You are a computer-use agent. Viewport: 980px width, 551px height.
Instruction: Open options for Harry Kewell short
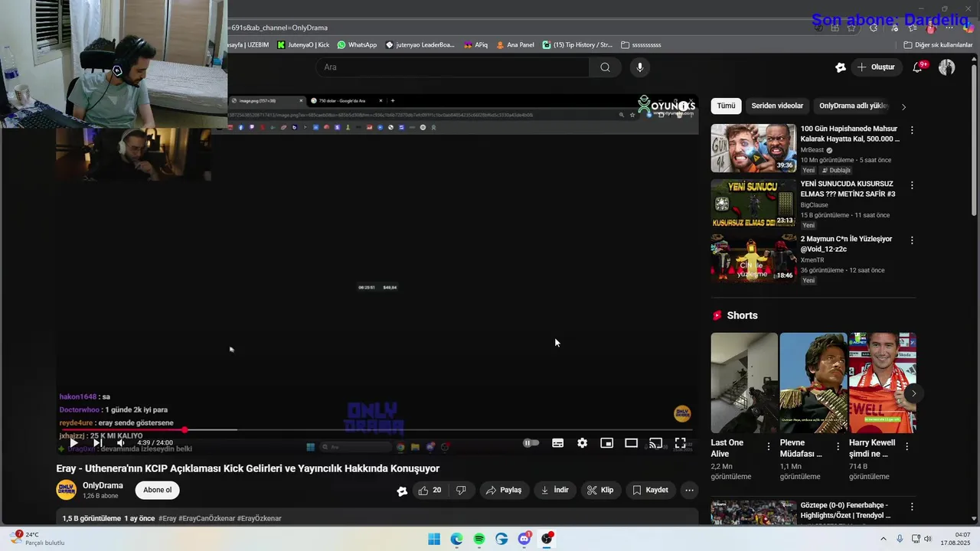point(907,445)
